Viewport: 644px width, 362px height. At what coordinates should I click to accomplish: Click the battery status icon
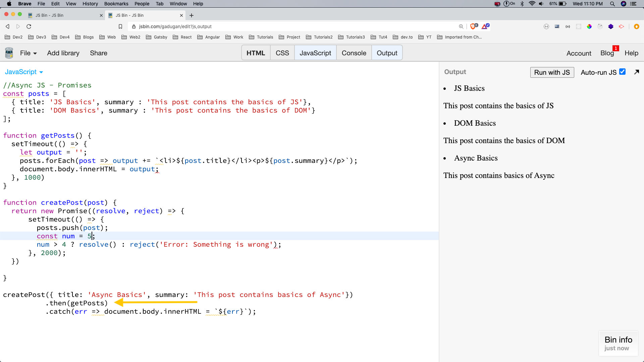562,4
